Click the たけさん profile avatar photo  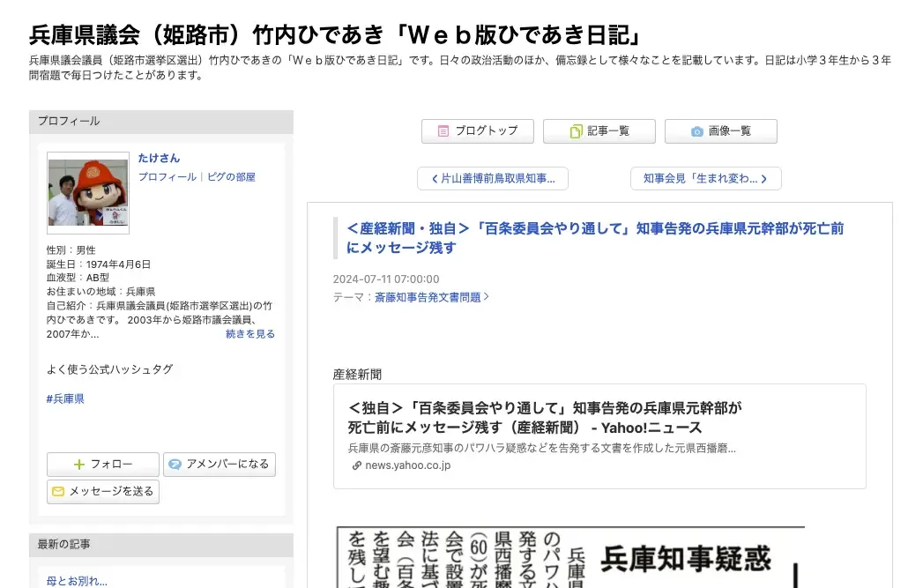point(87,192)
